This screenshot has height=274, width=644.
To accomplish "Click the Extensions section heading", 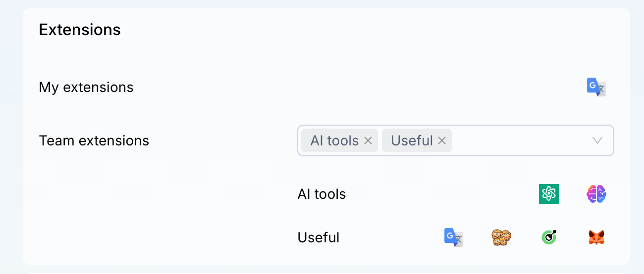I will [x=80, y=30].
